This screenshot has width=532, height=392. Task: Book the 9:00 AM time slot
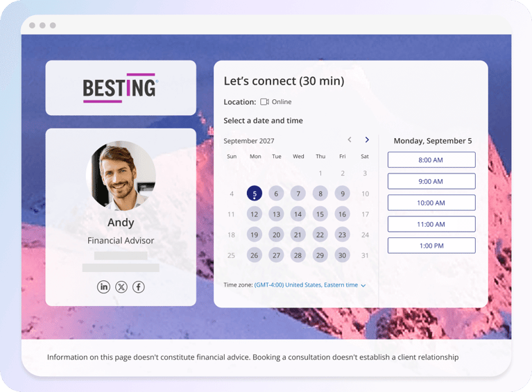point(431,182)
